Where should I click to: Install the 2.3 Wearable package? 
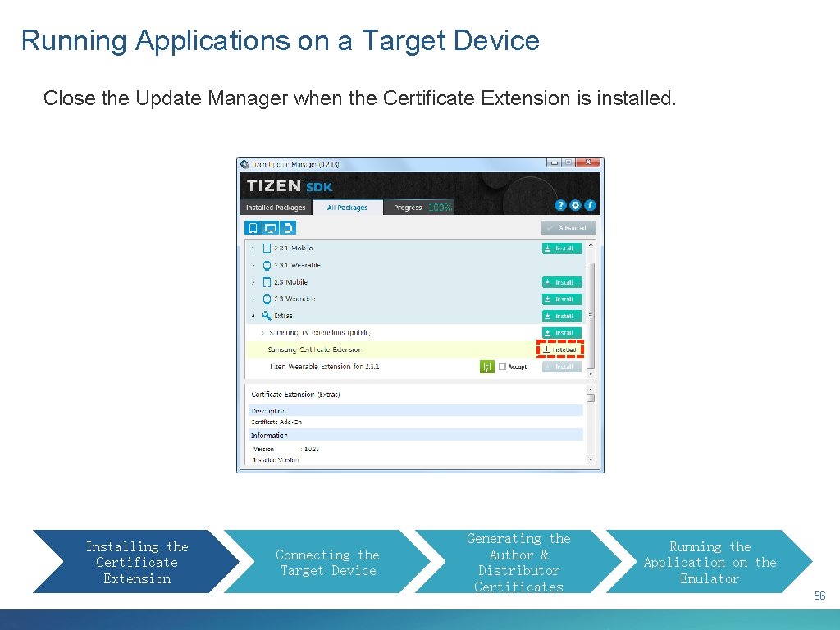tap(561, 299)
